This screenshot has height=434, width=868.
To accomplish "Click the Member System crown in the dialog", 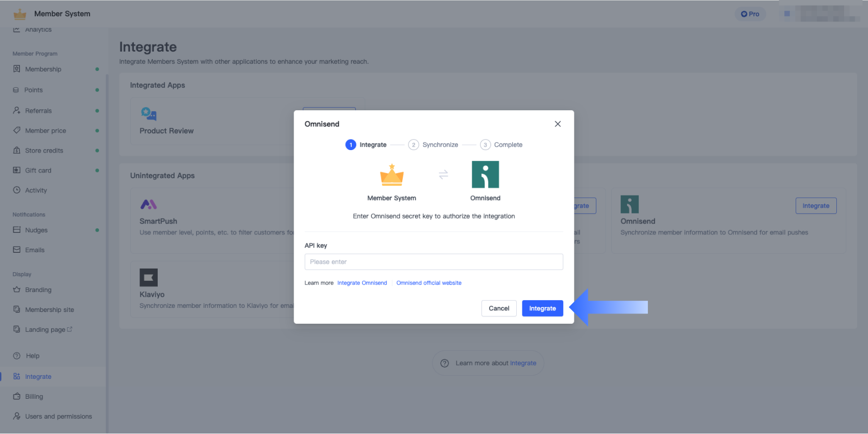I will pyautogui.click(x=392, y=175).
